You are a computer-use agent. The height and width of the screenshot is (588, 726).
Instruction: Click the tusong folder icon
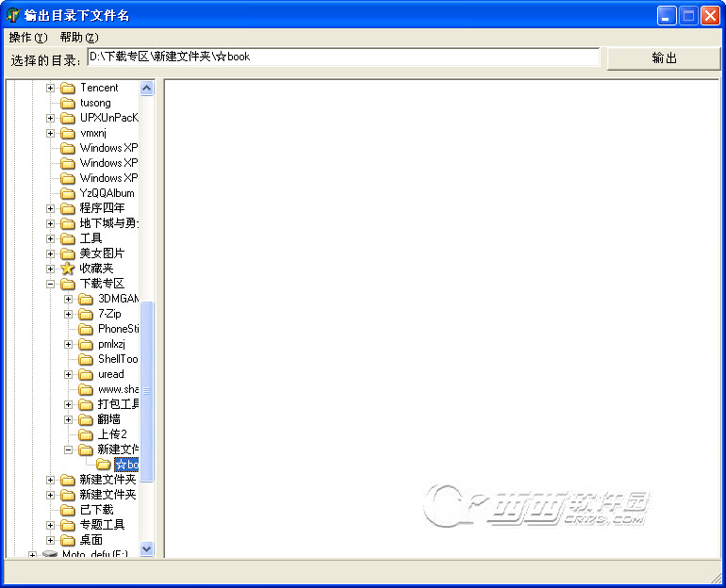point(68,103)
